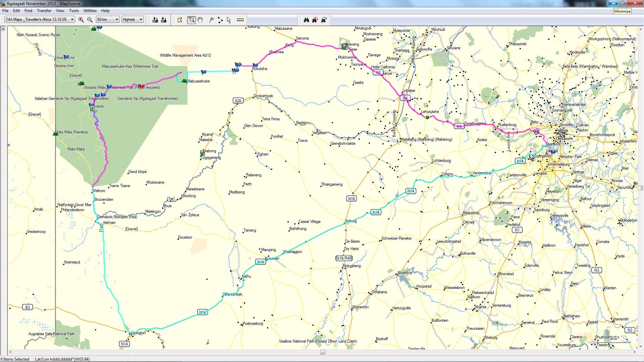Click Receive From Device toolbar icon

pyautogui.click(x=164, y=20)
